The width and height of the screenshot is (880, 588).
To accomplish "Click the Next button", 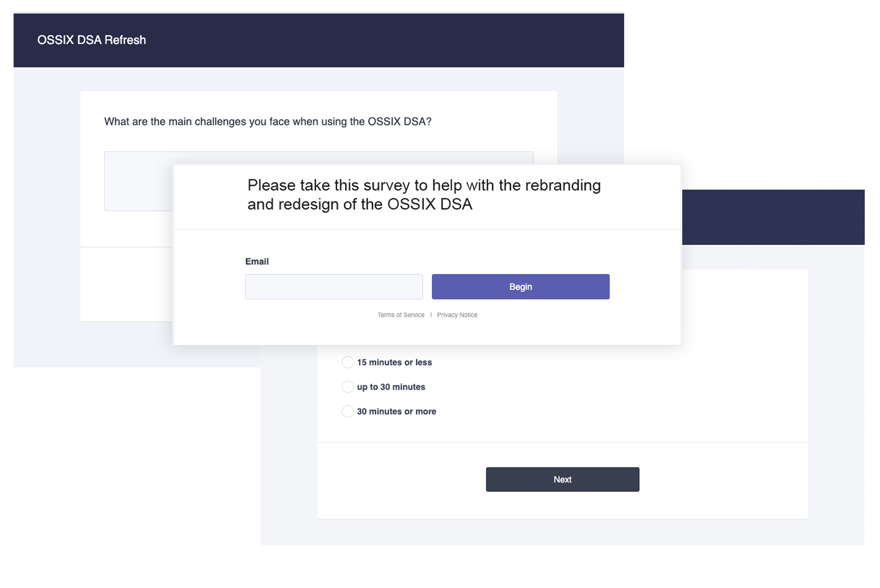I will point(562,479).
